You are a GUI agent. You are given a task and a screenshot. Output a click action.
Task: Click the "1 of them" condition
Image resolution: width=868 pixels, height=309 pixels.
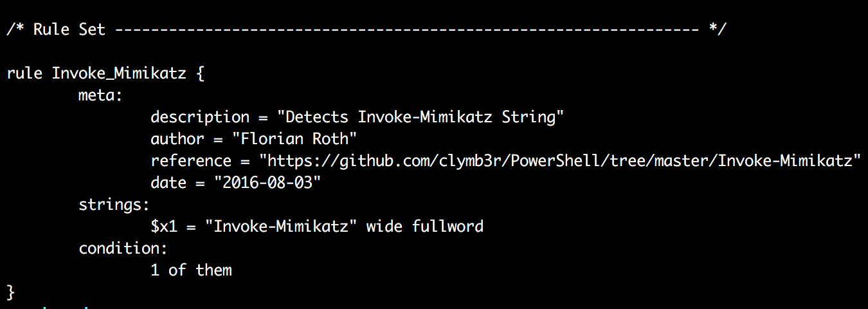[x=191, y=270]
